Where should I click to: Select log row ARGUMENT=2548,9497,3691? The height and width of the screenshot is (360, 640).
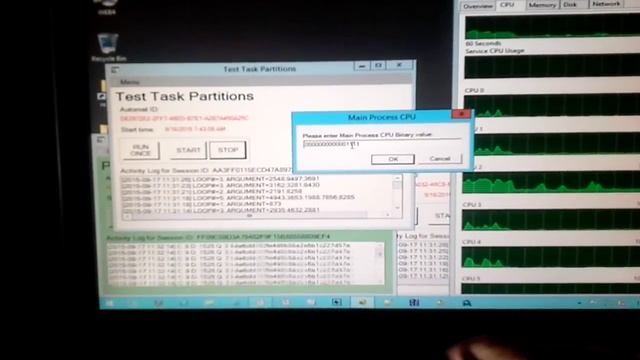(x=220, y=179)
